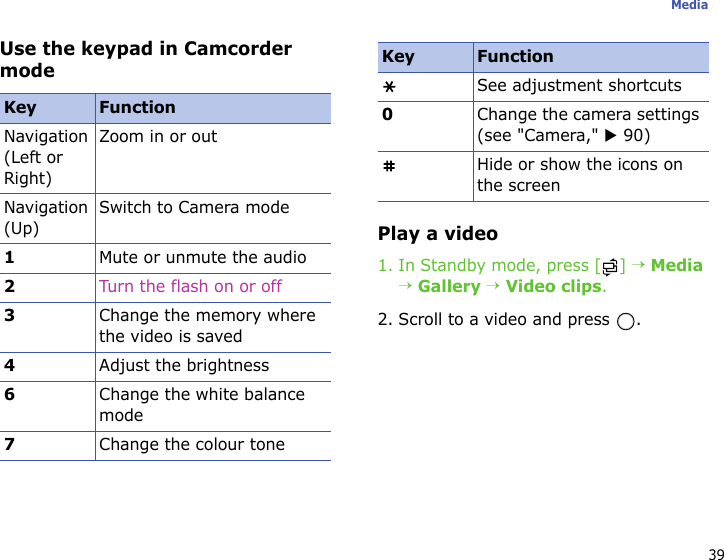
Task: Click the star key symbol
Action: (x=385, y=86)
